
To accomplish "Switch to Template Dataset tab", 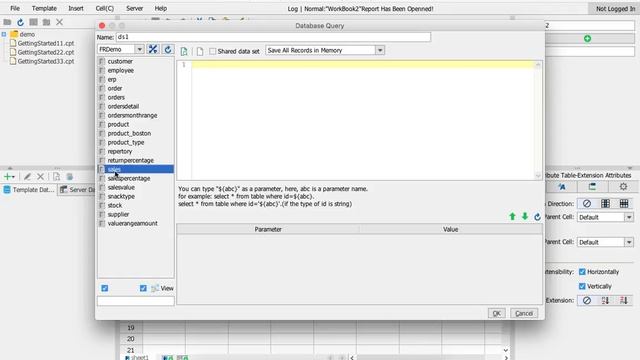I will (x=29, y=190).
